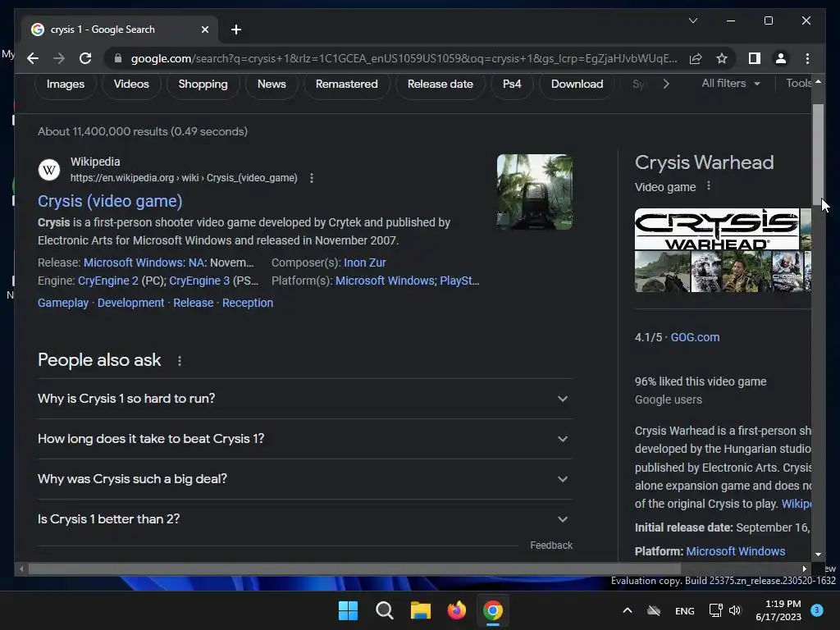
Task: Click the Chrome taskbar icon
Action: pos(493,610)
